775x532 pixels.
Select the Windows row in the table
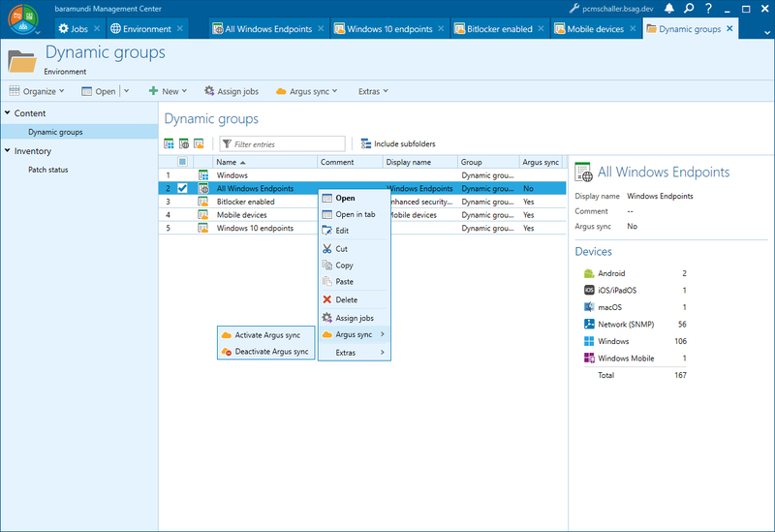coord(362,175)
